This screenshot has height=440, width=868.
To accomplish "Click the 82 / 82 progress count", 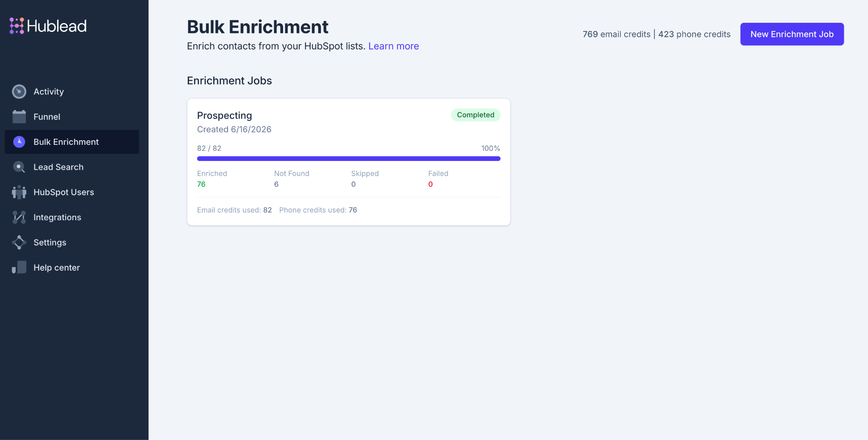I will (x=209, y=148).
